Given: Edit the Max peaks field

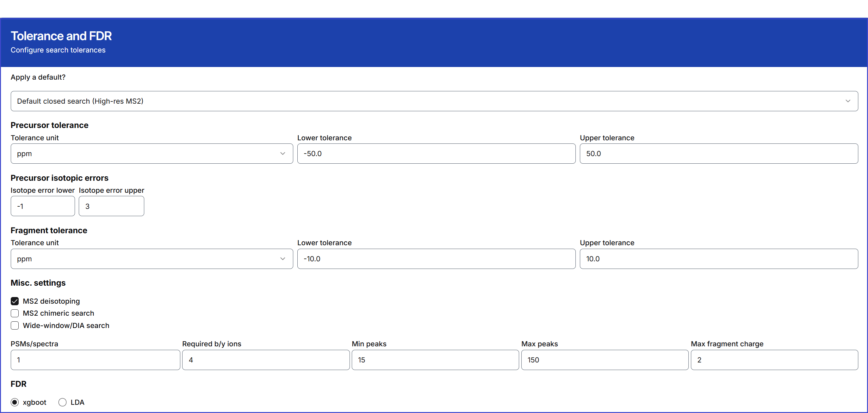Looking at the screenshot, I should coord(604,360).
